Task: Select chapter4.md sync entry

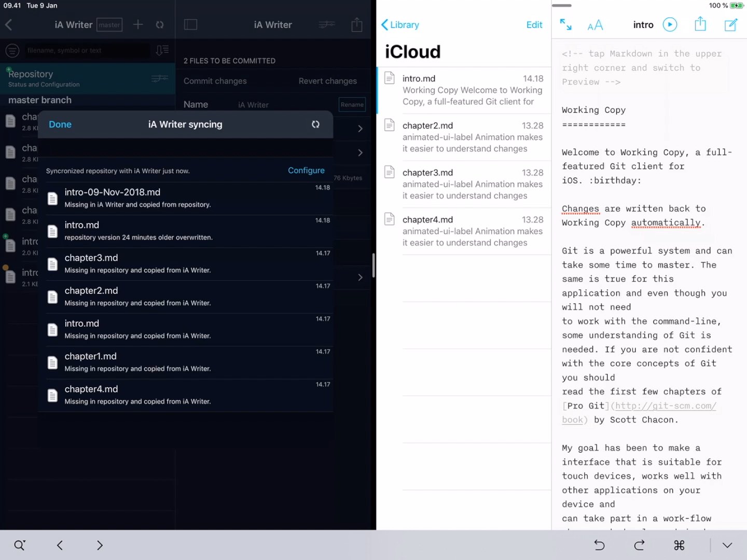Action: pyautogui.click(x=189, y=395)
